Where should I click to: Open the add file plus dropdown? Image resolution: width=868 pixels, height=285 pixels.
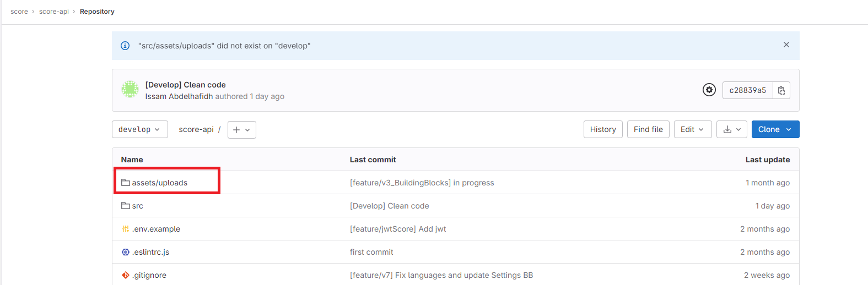pyautogui.click(x=241, y=130)
